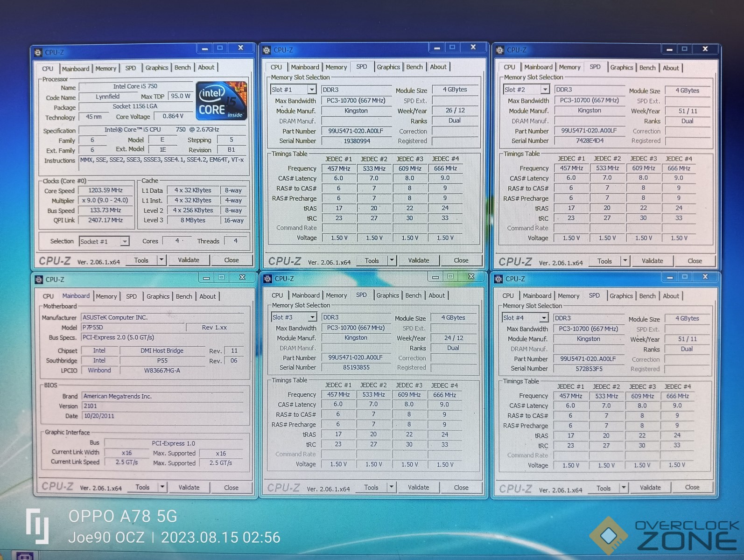Open the Slot #2 memory slot dropdown
Screen dimensions: 744x560
pos(545,90)
